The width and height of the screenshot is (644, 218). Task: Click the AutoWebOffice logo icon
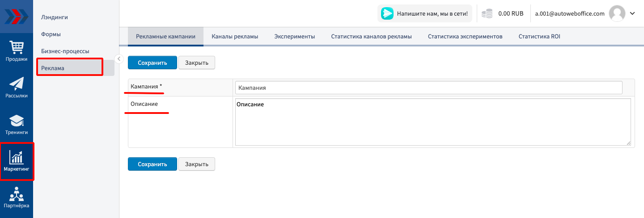coord(16,16)
